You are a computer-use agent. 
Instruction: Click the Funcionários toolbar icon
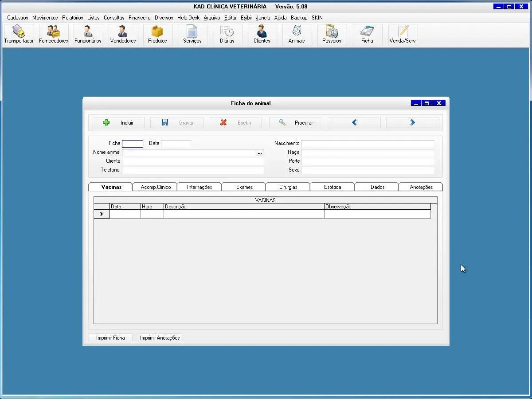click(x=88, y=35)
